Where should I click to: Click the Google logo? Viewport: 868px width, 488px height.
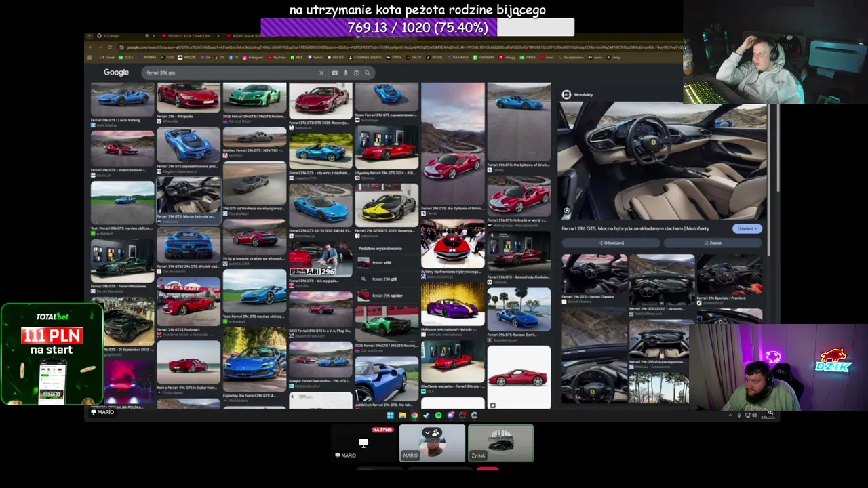click(x=116, y=73)
